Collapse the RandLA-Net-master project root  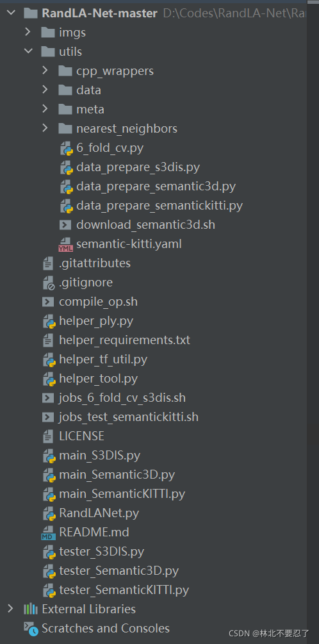11,13
